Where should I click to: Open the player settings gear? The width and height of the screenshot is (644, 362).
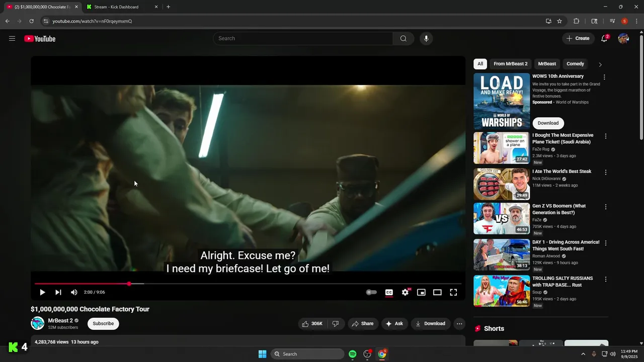tap(405, 292)
